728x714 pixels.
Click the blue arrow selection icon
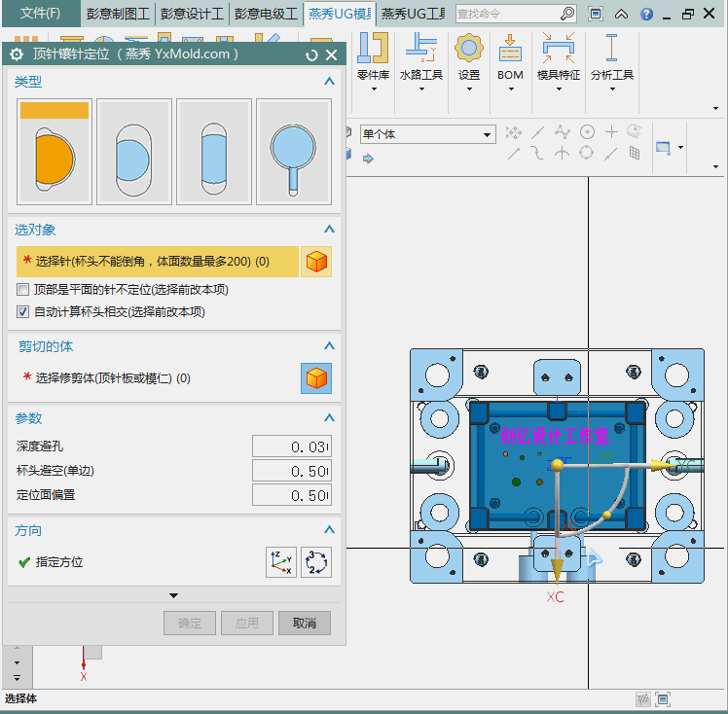tap(368, 160)
